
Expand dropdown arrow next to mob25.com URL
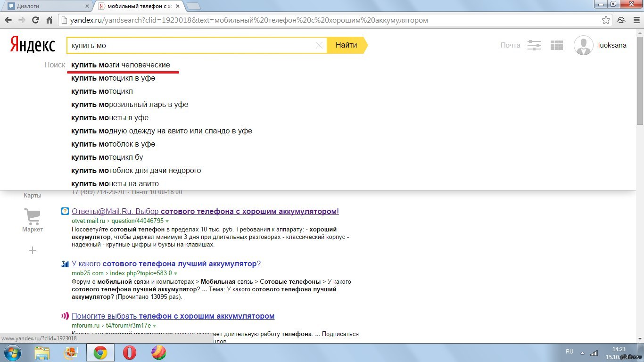(175, 273)
